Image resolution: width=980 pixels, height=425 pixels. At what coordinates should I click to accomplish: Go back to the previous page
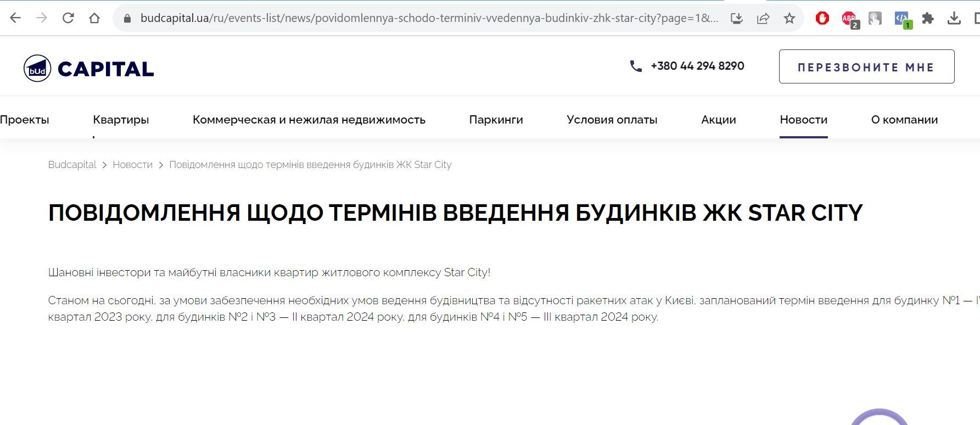pos(15,18)
